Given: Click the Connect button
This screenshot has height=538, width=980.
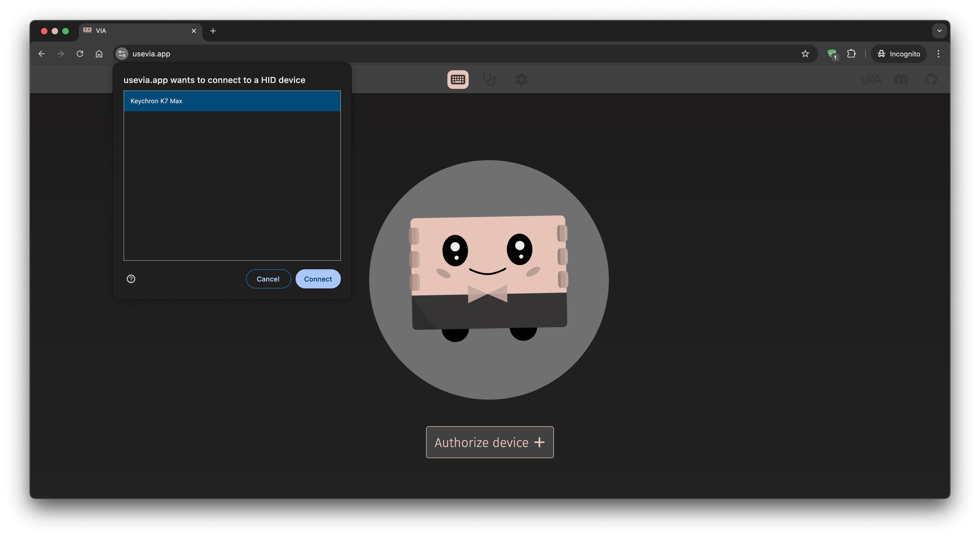Looking at the screenshot, I should coord(318,279).
